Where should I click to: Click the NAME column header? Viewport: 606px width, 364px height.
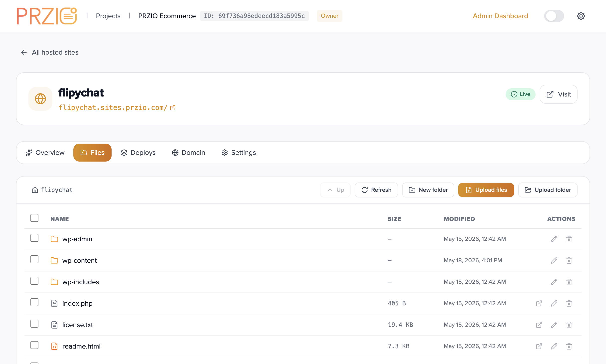pyautogui.click(x=60, y=219)
